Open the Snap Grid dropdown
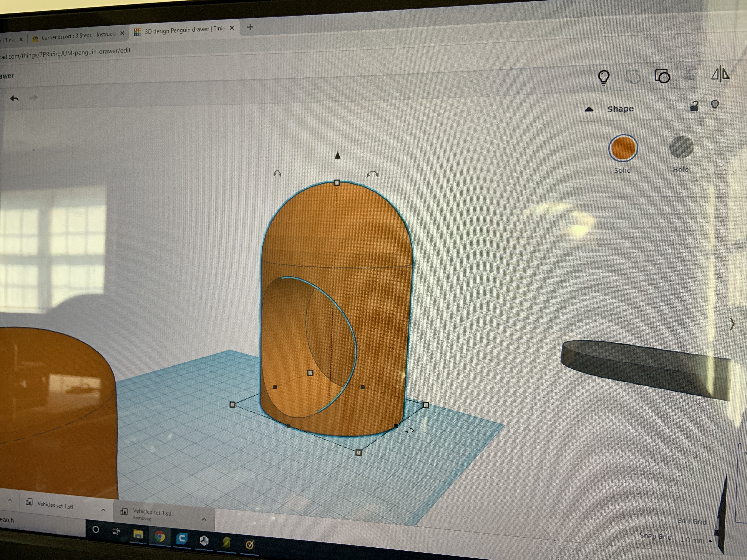This screenshot has height=560, width=747. (696, 540)
